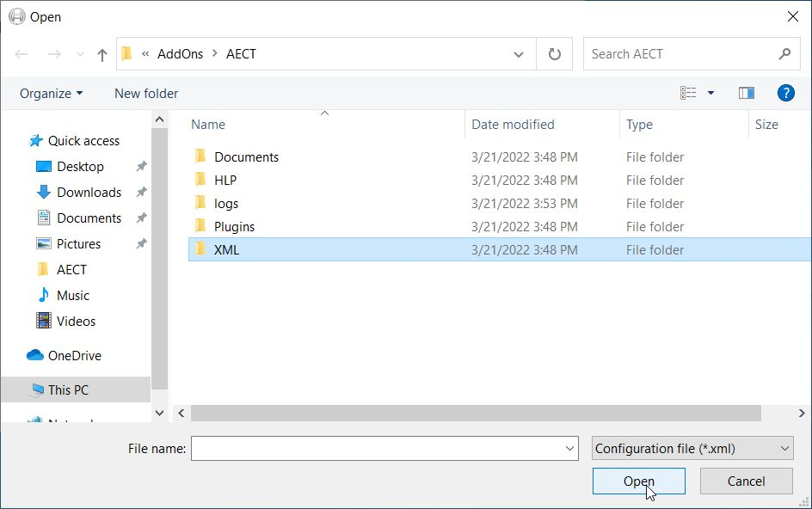Expand the view options dropdown arrow
Viewport: 812px width, 509px height.
[710, 93]
